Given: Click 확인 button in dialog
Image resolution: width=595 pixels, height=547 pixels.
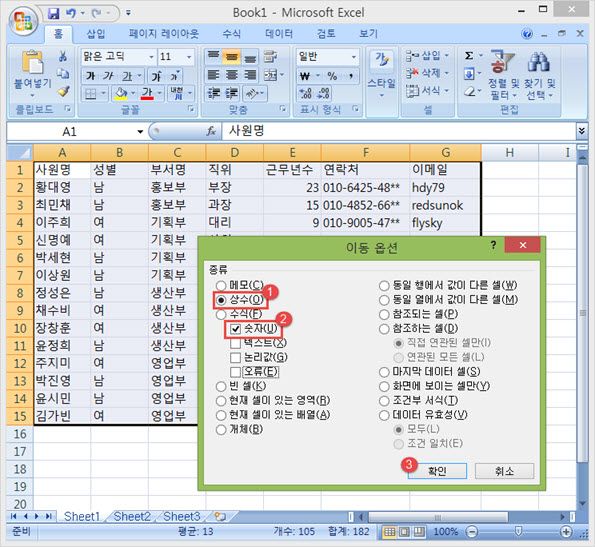Looking at the screenshot, I should pos(437,471).
